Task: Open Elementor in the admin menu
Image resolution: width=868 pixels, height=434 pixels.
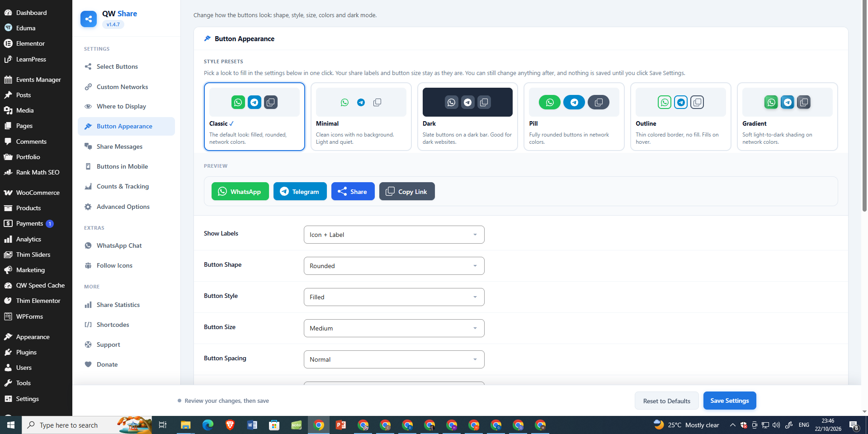Action: [36, 43]
